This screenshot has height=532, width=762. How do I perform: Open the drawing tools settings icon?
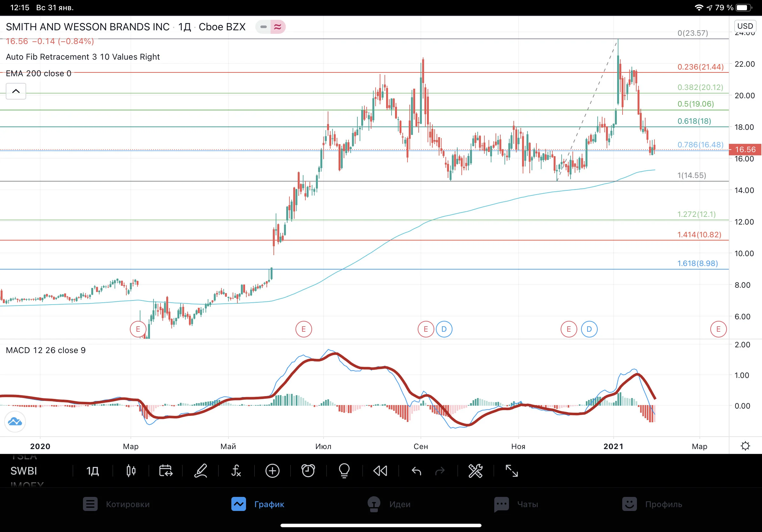475,471
